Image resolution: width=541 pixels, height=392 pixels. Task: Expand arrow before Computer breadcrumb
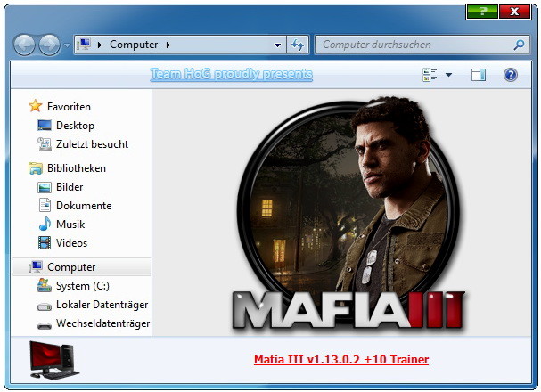pos(100,45)
